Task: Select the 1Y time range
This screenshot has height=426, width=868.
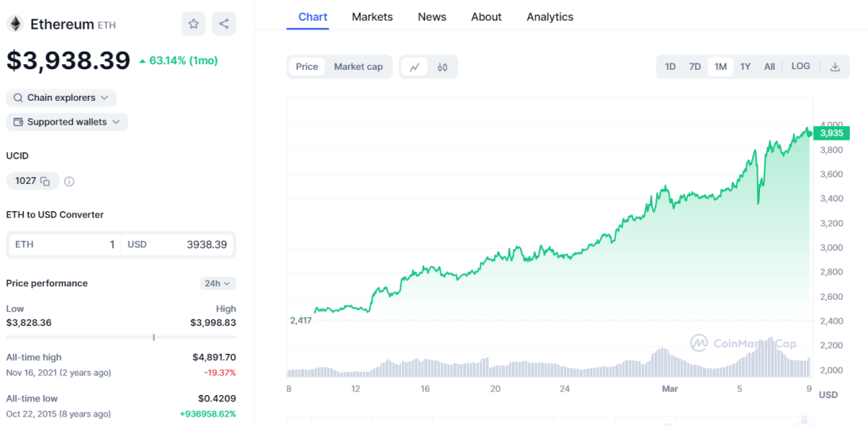Action: 745,67
